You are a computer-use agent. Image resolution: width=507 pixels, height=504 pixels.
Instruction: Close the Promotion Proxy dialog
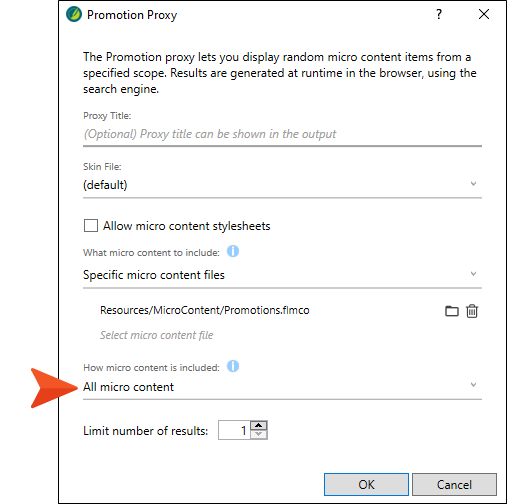click(x=484, y=14)
